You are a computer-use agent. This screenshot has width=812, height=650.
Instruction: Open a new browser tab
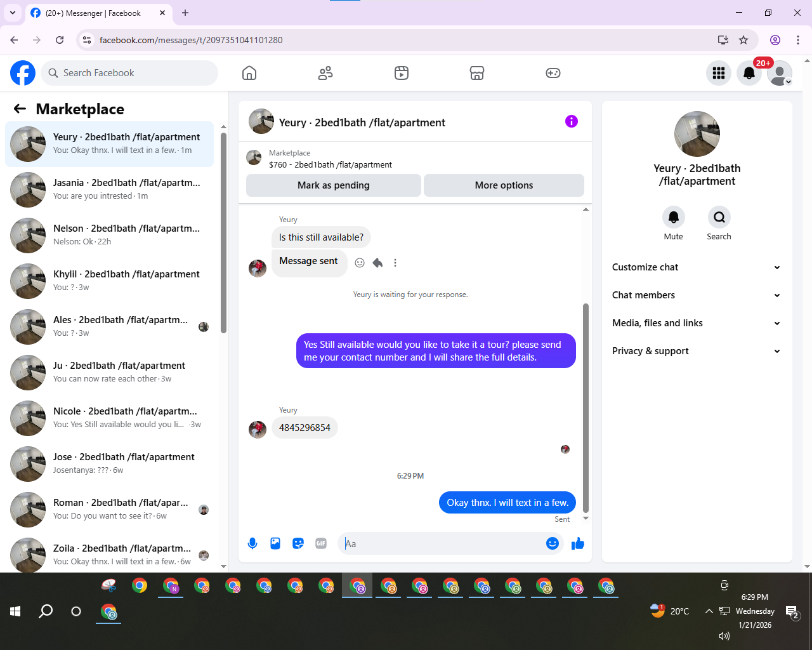[x=185, y=13]
